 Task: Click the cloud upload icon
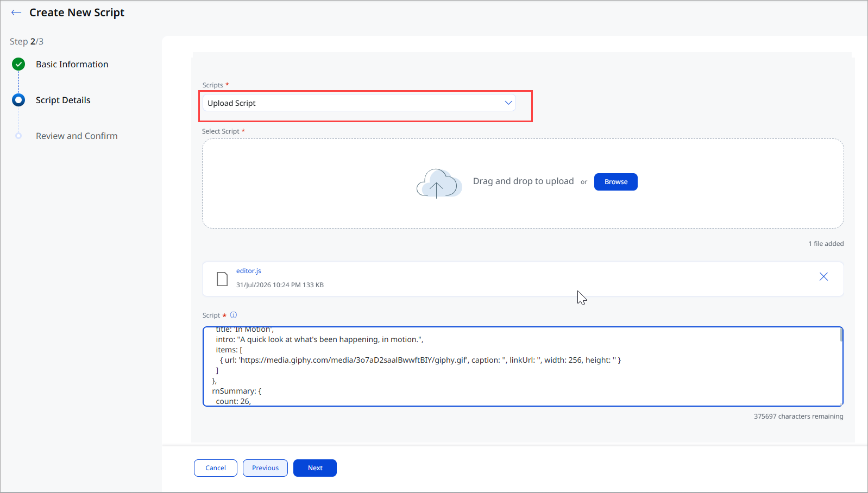pyautogui.click(x=439, y=183)
